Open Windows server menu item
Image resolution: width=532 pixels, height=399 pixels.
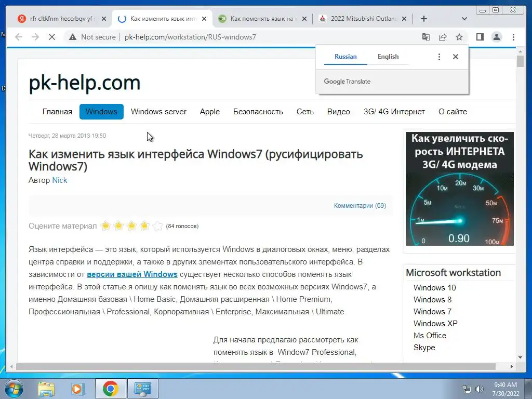158,112
